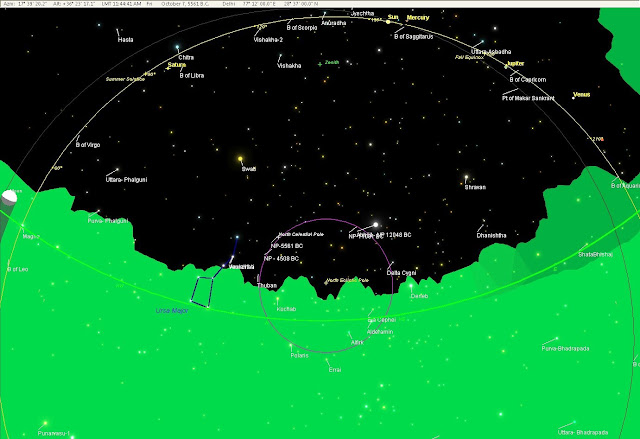Click the white Moon disc at the left edge
The image size is (640, 439).
coord(9,197)
